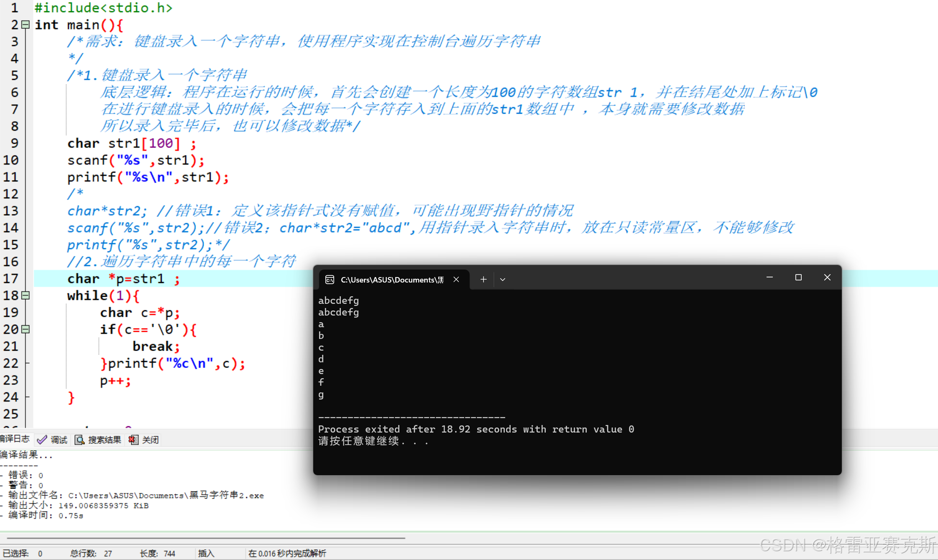Image resolution: width=938 pixels, height=560 pixels.
Task: Collapse the main function fold marker
Action: point(26,25)
